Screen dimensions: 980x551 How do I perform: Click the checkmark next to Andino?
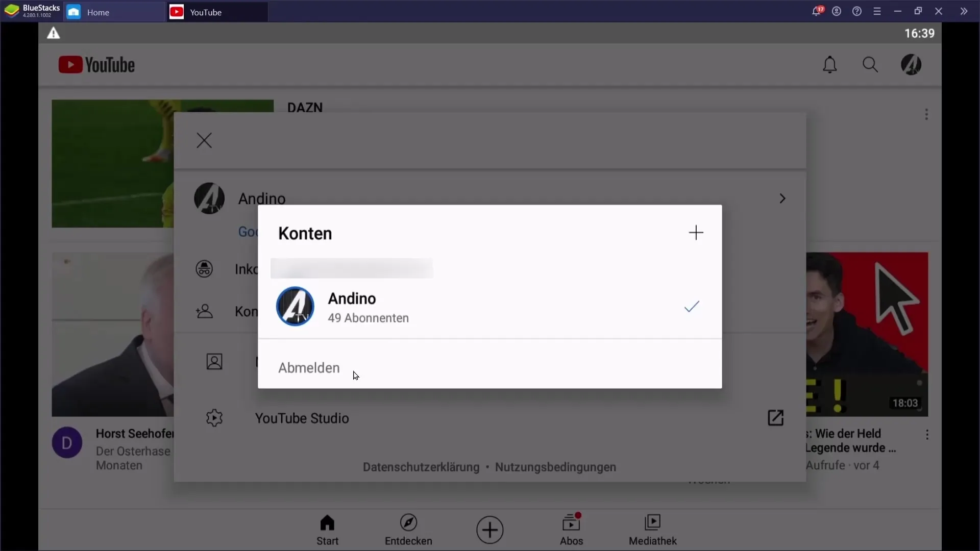[x=692, y=306]
